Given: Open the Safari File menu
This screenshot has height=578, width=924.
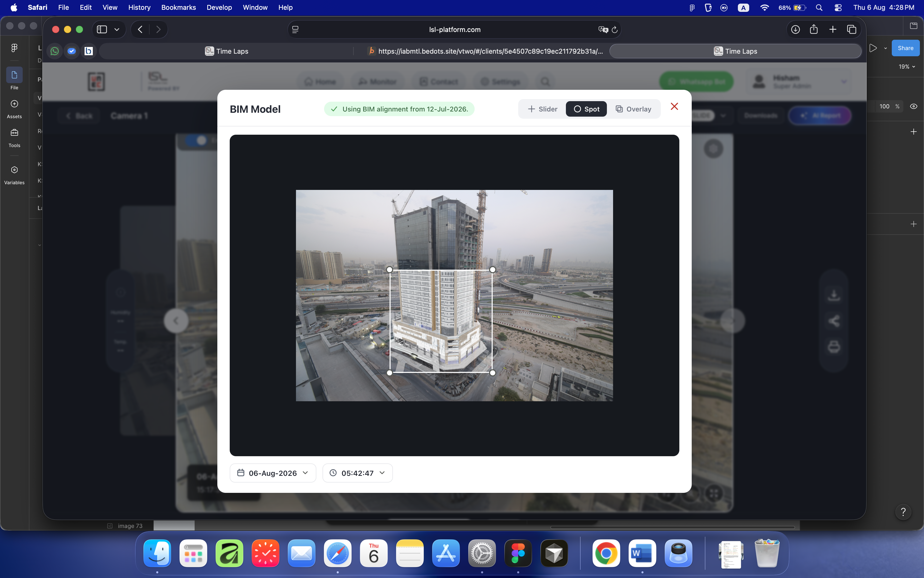Looking at the screenshot, I should click(x=63, y=7).
